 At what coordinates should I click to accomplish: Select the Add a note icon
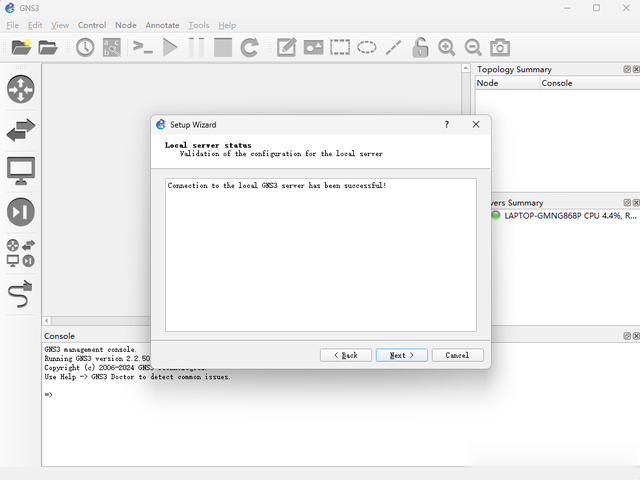287,47
